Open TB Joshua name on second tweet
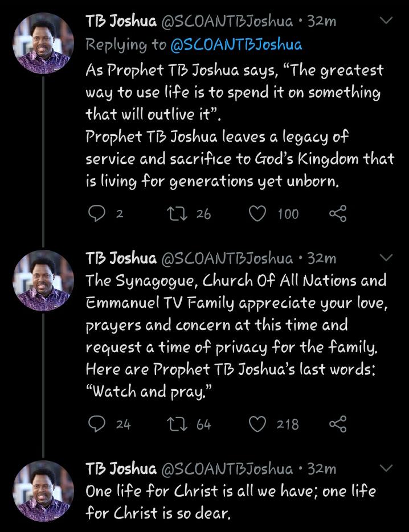The height and width of the screenshot is (532, 409). pos(121,258)
